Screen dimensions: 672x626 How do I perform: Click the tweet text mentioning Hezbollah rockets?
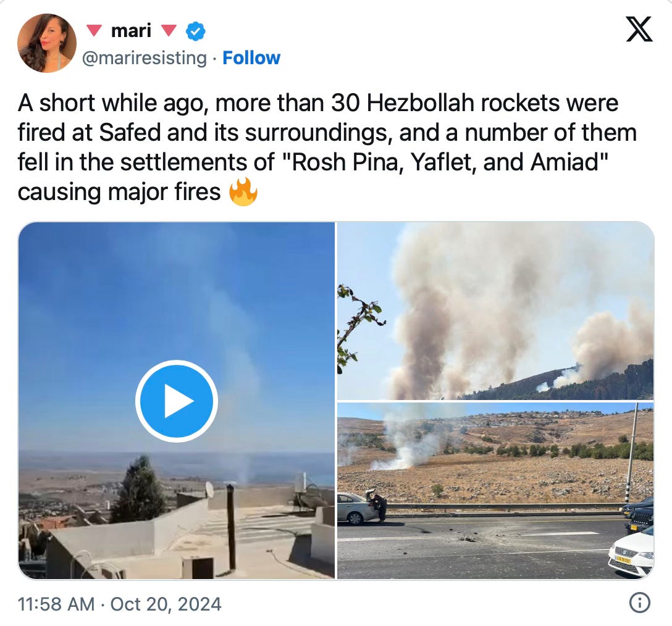point(327,147)
